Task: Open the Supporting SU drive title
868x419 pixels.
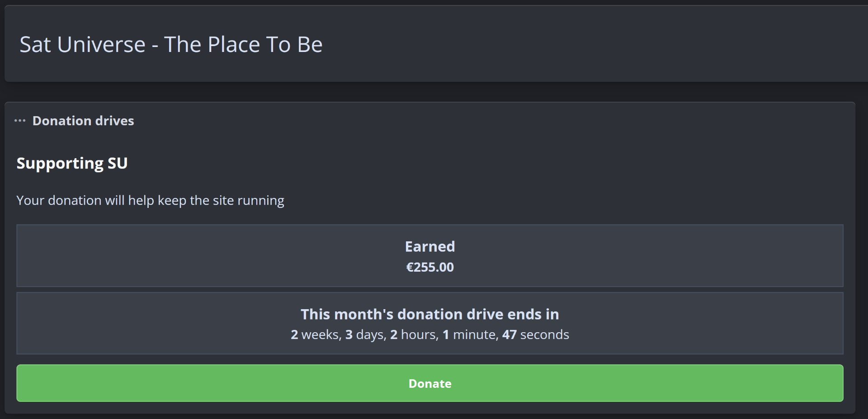Action: point(72,163)
